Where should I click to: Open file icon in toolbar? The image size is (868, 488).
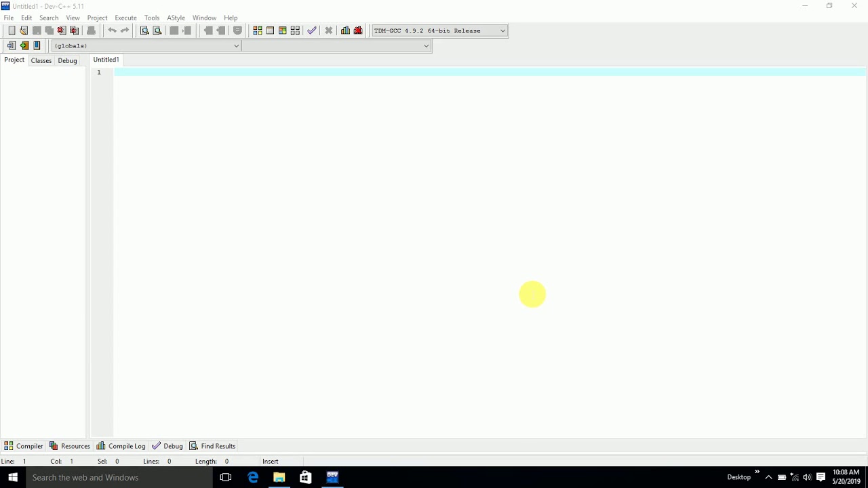24,30
